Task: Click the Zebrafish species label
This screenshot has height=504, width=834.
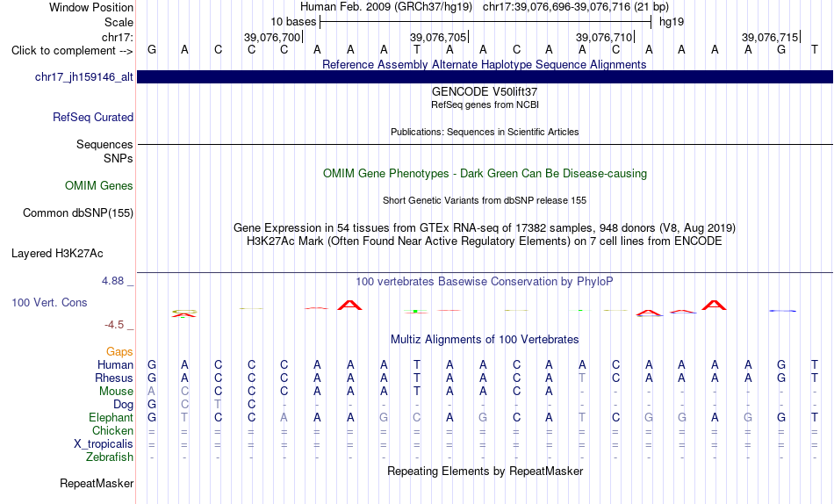Action: click(x=110, y=457)
